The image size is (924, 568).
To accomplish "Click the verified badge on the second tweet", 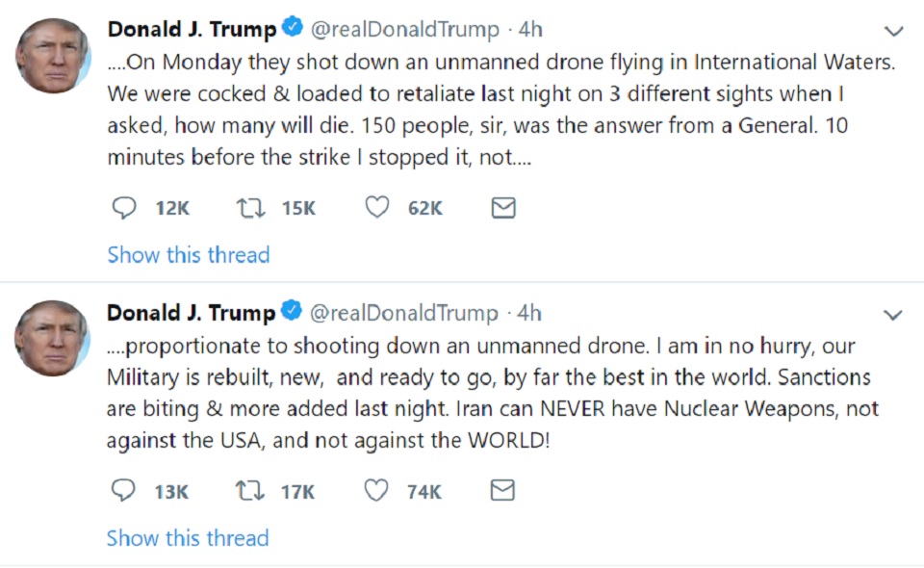I will tap(292, 312).
